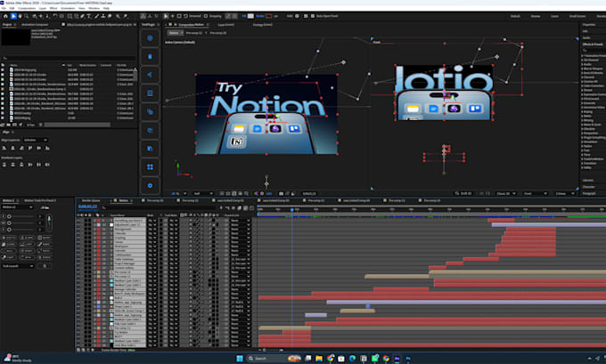This screenshot has width=606, height=364.
Task: Open the Classic 3D renderer dropdown
Action: coord(506,193)
